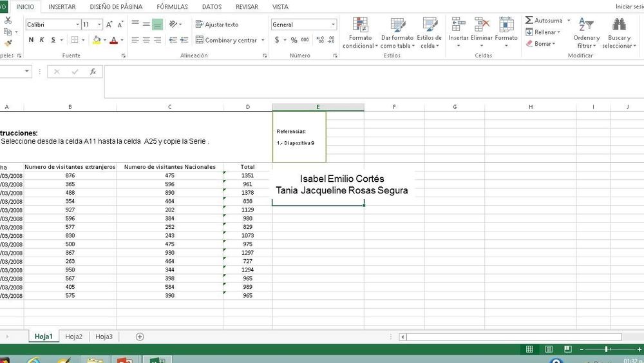644x363 pixels.
Task: Open the Combinar y centrar dropdown arrow
Action: [x=263, y=40]
